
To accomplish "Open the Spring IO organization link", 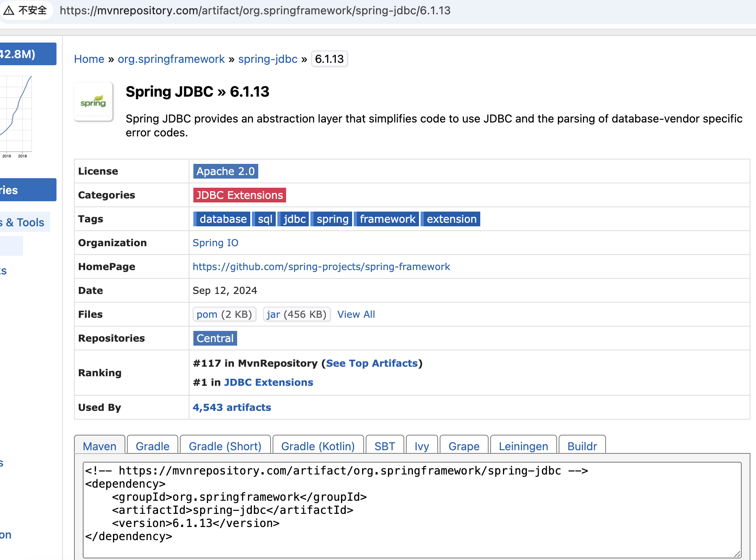I will pos(215,243).
